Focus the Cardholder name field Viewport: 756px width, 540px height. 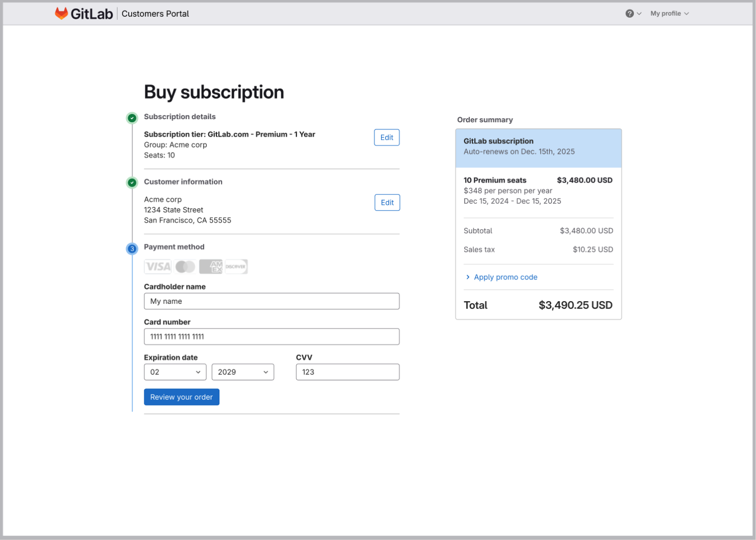click(x=272, y=301)
